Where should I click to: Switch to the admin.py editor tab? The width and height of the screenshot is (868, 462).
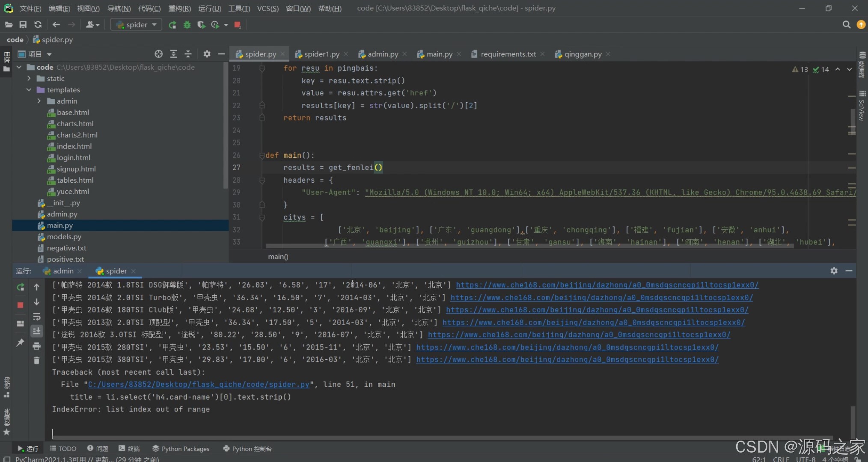pos(382,54)
